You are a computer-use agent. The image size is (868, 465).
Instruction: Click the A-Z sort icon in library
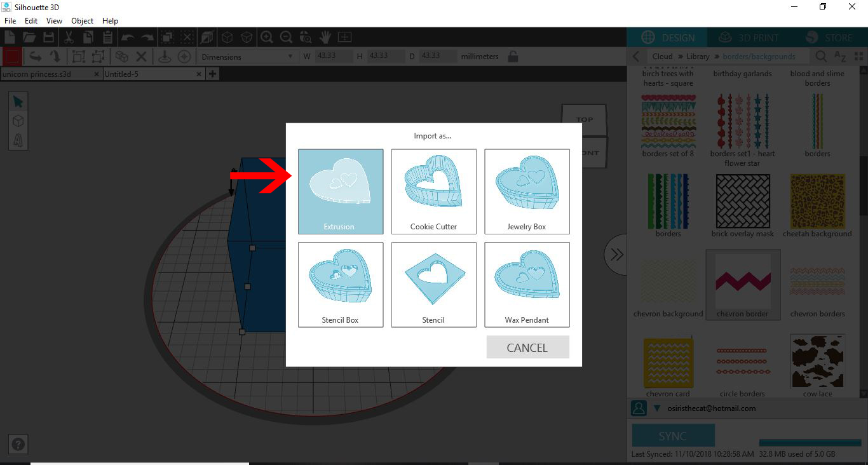pos(840,57)
